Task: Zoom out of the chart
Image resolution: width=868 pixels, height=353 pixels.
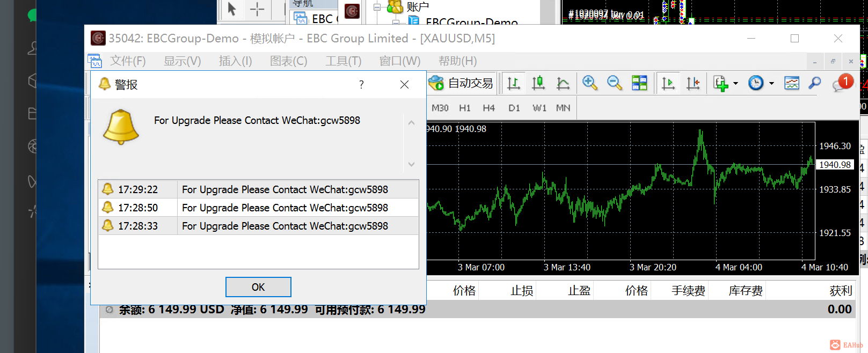Action: pos(615,83)
